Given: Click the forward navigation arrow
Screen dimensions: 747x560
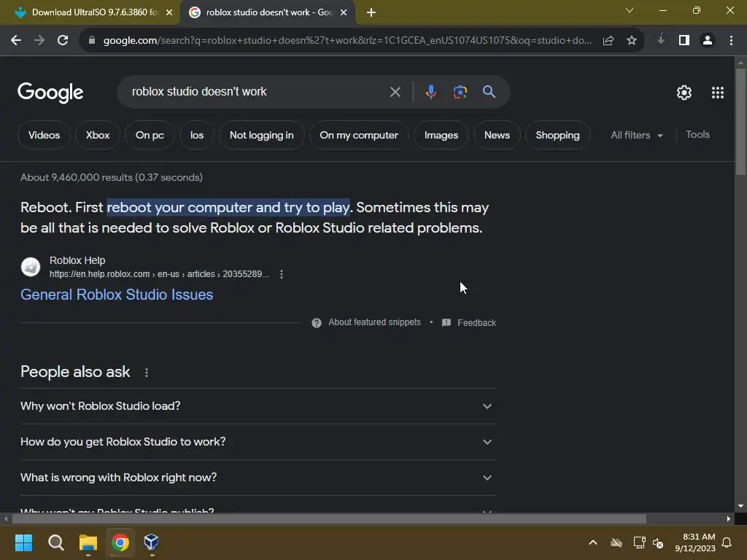Looking at the screenshot, I should tap(39, 41).
